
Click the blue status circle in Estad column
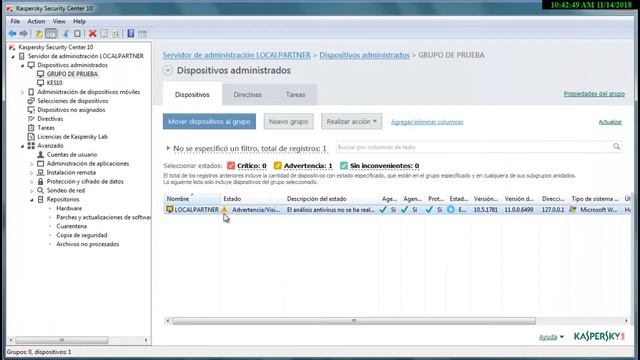451,209
